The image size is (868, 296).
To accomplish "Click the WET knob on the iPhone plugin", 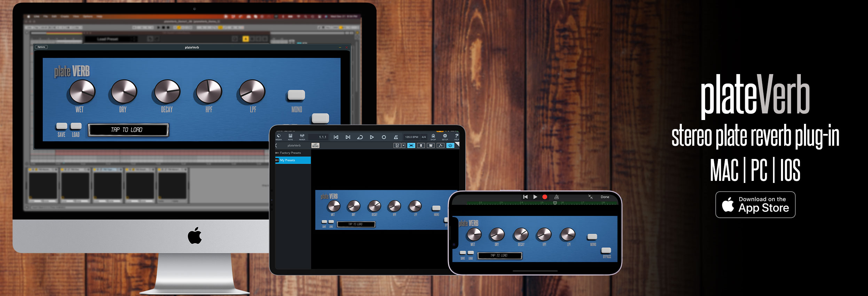I will point(474,235).
